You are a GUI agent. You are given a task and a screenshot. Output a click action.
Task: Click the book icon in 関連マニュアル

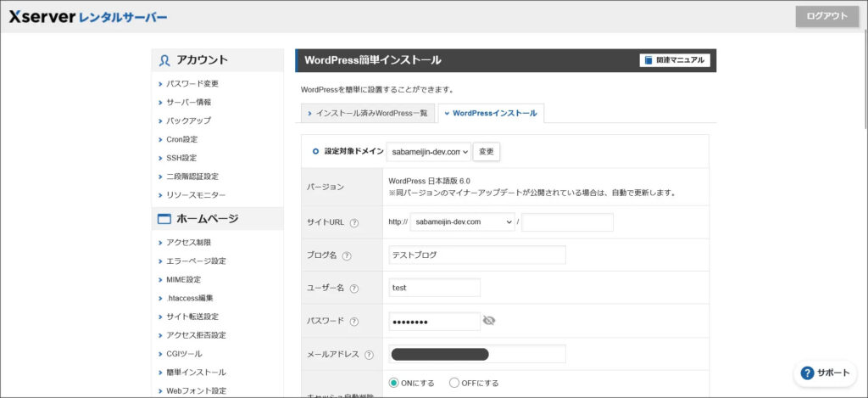point(648,60)
